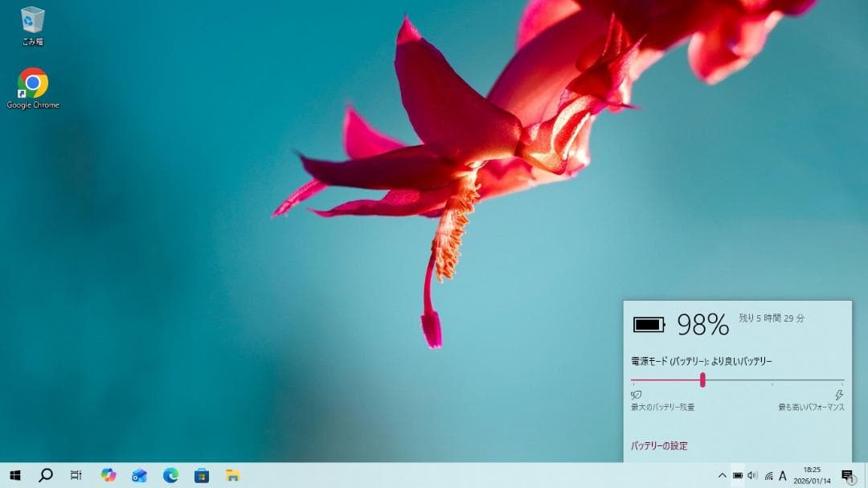Click the power mode slider handle
This screenshot has height=488, width=868.
(x=702, y=382)
